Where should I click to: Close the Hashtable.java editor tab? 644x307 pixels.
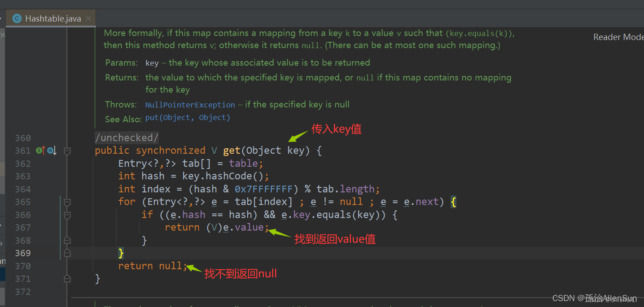click(88, 18)
